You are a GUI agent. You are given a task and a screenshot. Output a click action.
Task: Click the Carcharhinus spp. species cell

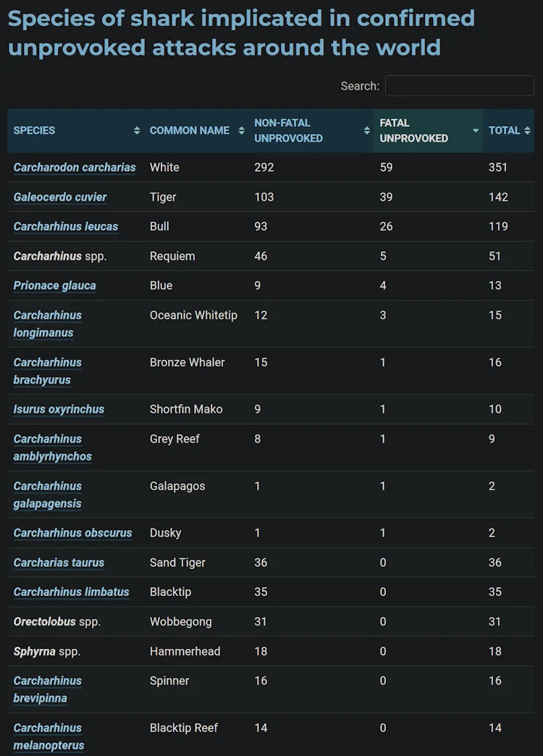point(60,256)
